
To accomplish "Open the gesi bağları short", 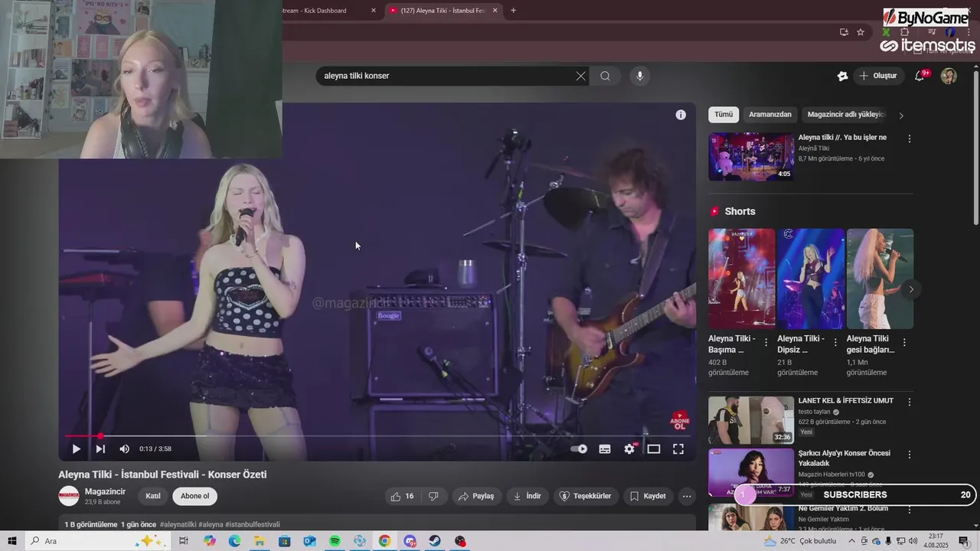I will click(x=880, y=279).
